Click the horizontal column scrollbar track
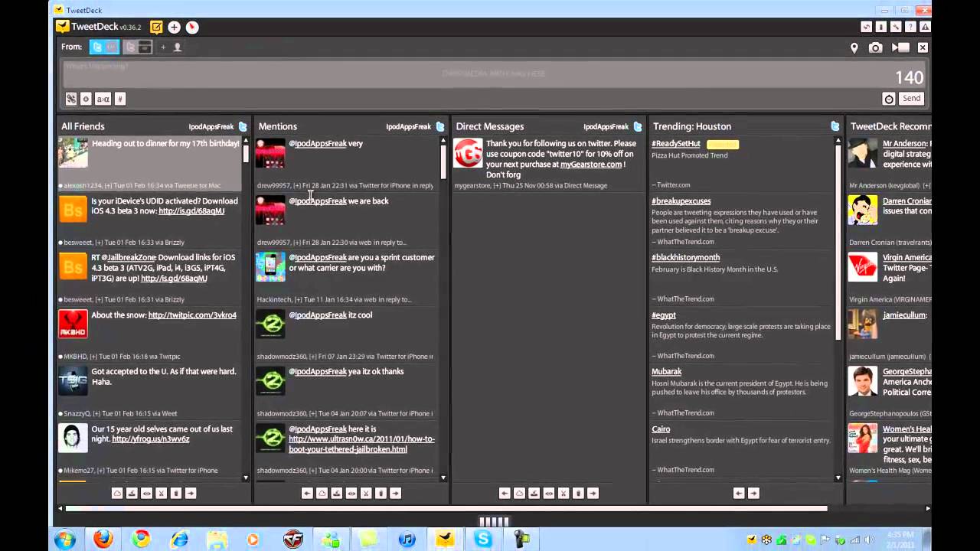This screenshot has width=980, height=551. (494, 508)
